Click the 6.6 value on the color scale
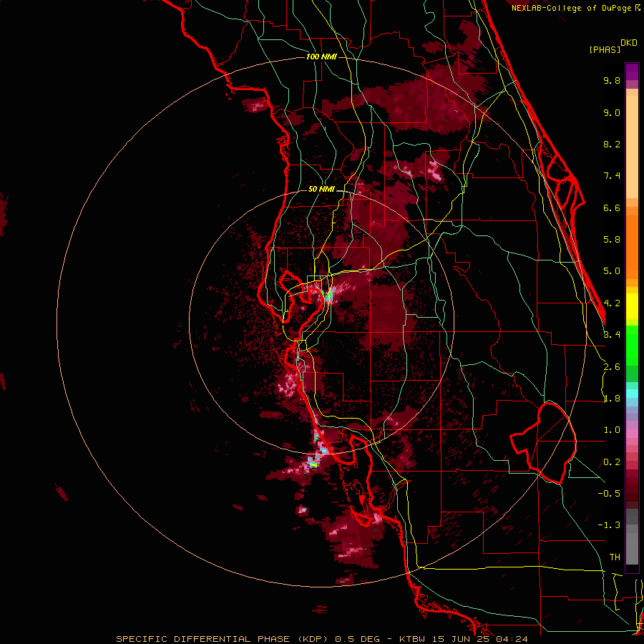Screen dimensions: 644x644 612,208
